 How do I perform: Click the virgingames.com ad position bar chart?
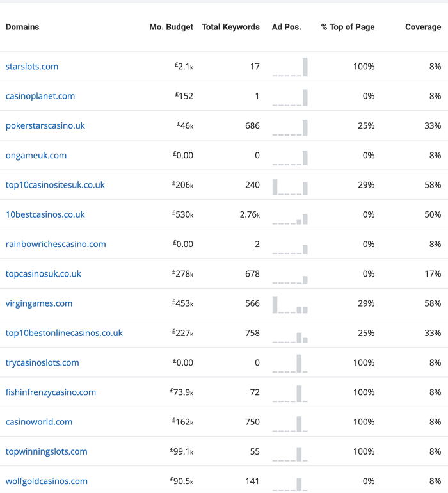coord(290,305)
